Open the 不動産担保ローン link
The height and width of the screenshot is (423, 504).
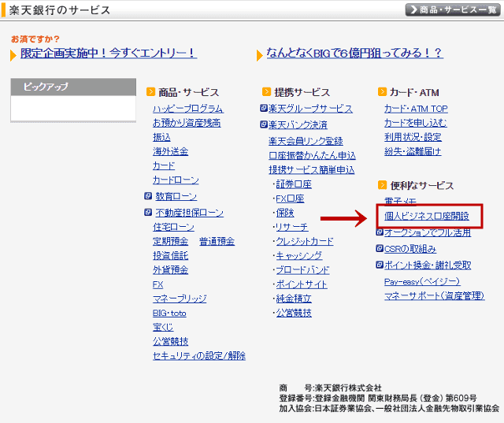(x=189, y=213)
